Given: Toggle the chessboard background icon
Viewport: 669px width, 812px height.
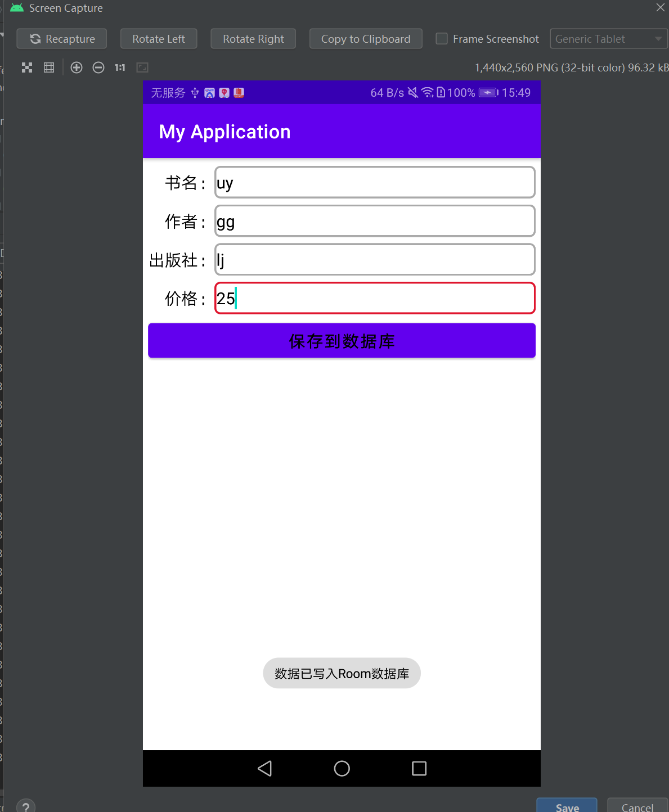Looking at the screenshot, I should tap(27, 67).
